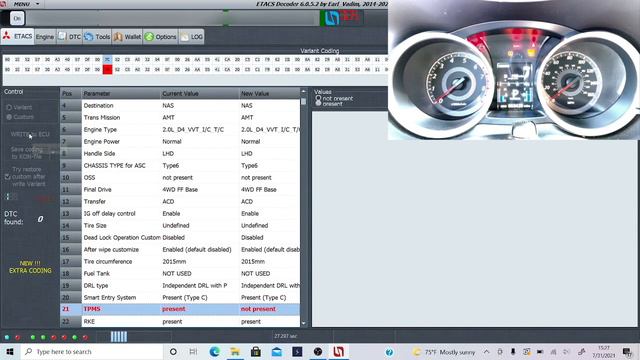Click the On connection button
Viewport: 640px width, 360px height.
click(17, 18)
